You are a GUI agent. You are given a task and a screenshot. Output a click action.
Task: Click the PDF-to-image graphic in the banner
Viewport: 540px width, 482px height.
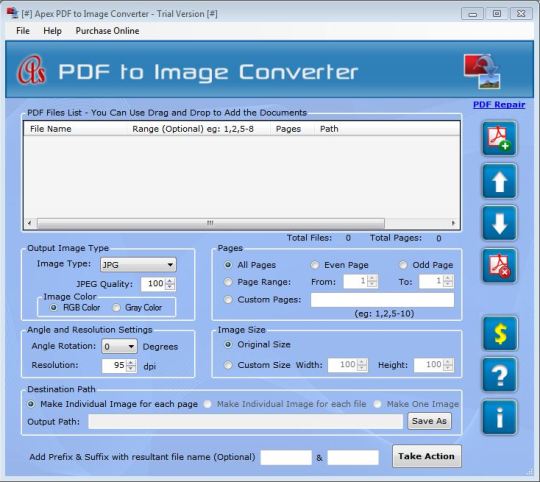482,71
